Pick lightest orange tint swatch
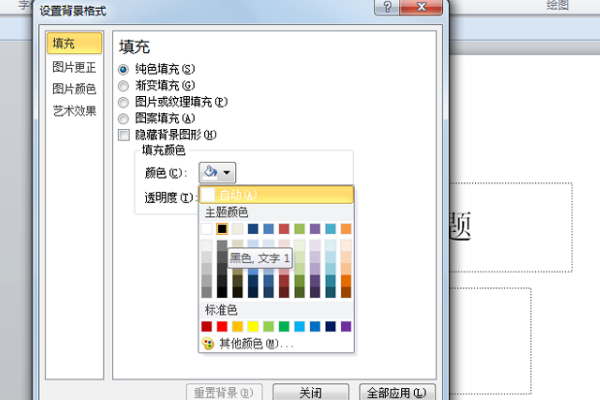Image resolution: width=600 pixels, height=400 pixels. (346, 245)
